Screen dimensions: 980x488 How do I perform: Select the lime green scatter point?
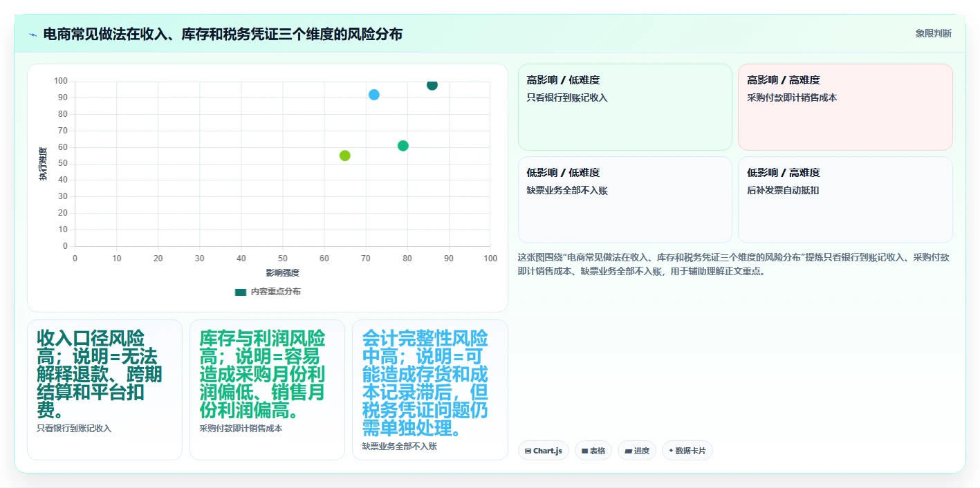tap(345, 156)
